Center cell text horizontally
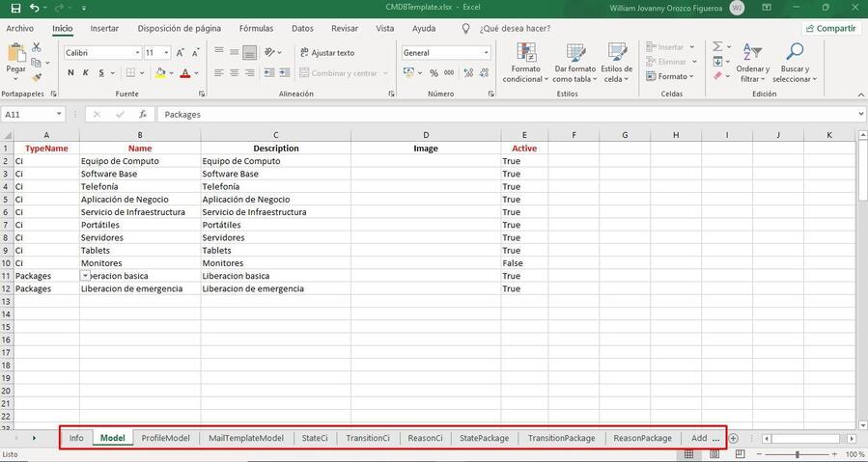Image resolution: width=868 pixels, height=462 pixels. click(235, 72)
